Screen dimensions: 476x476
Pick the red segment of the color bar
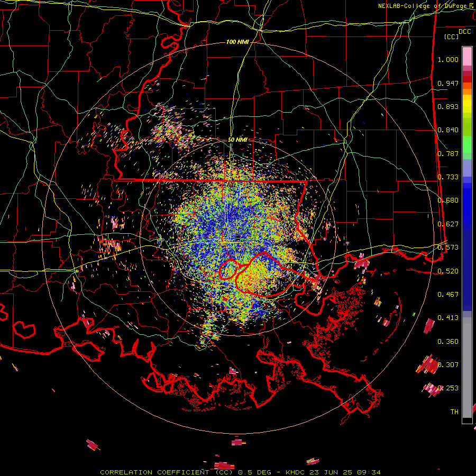coord(467,79)
